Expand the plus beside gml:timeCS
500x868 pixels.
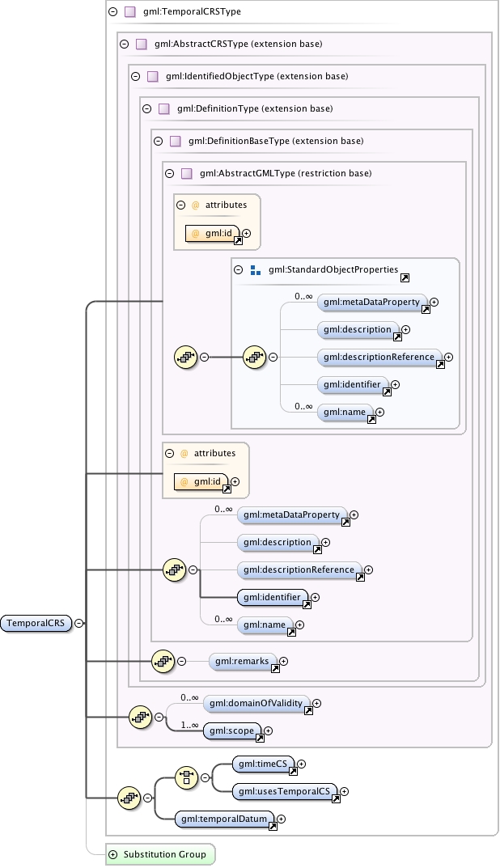pos(302,764)
